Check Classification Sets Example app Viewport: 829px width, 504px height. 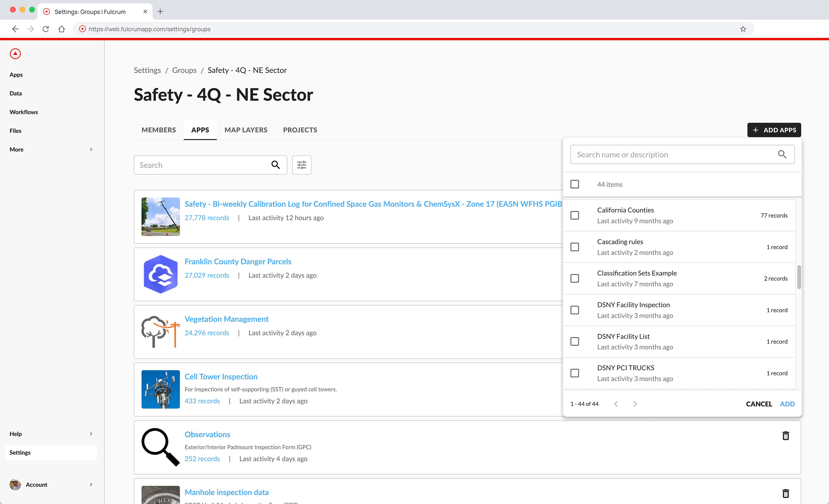[x=575, y=278]
